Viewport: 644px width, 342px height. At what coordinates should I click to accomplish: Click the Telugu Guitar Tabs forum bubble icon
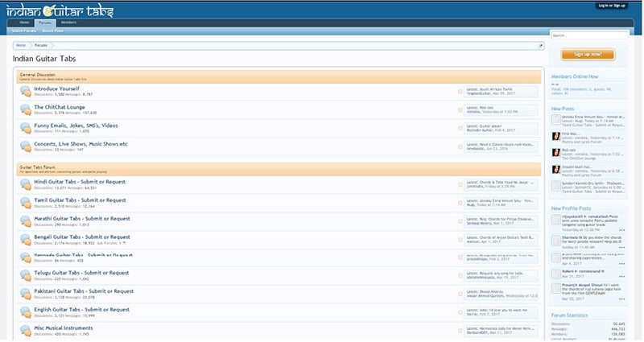click(26, 275)
